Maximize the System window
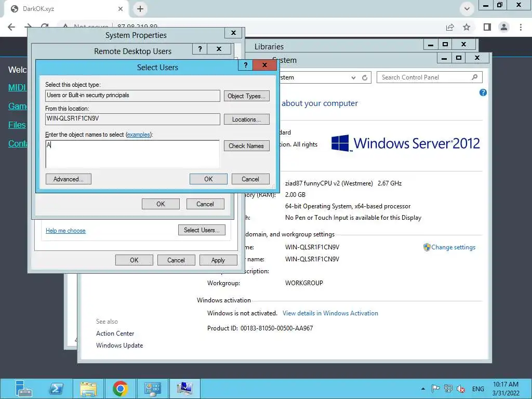The width and height of the screenshot is (532, 399). 459,58
